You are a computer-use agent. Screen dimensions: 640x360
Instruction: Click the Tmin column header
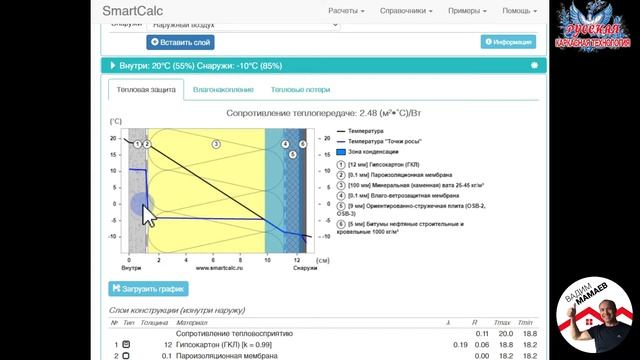pos(525,322)
